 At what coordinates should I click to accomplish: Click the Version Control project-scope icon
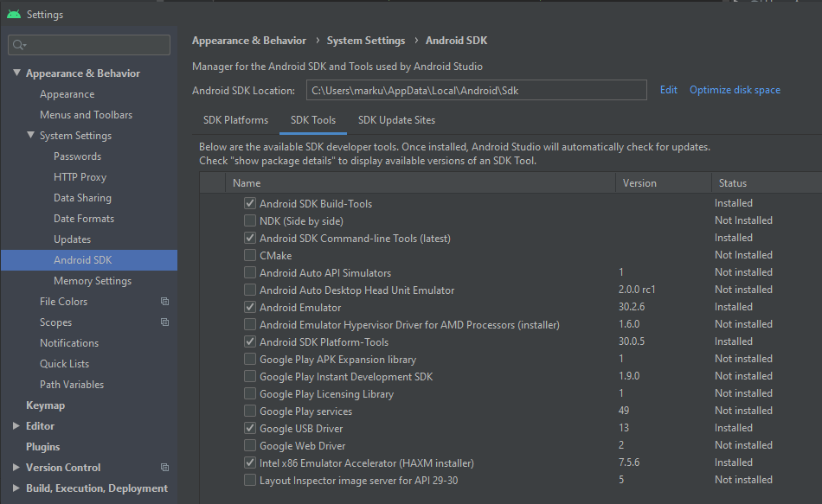pos(164,468)
